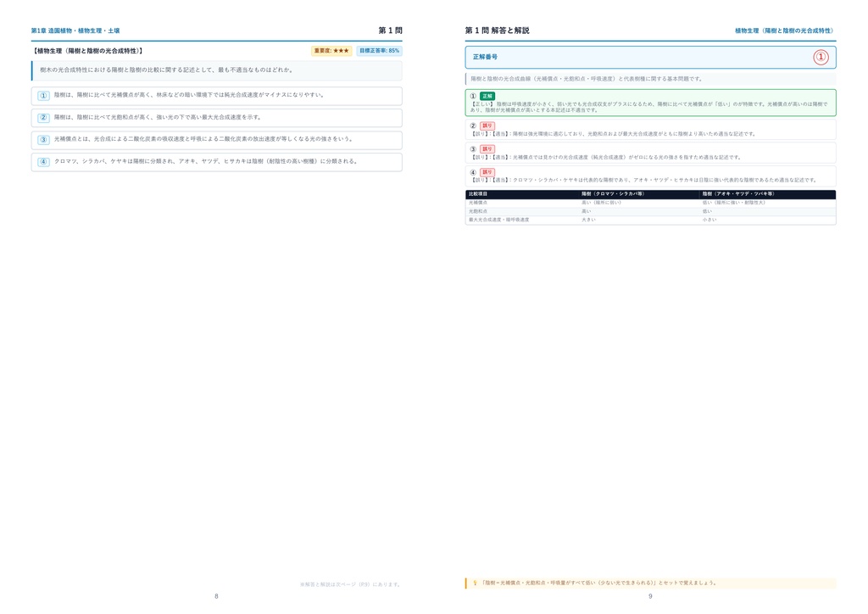Image resolution: width=868 pixels, height=614 pixels.
Task: Click the title 第 1 問 解答と解説
Action: pyautogui.click(x=497, y=31)
